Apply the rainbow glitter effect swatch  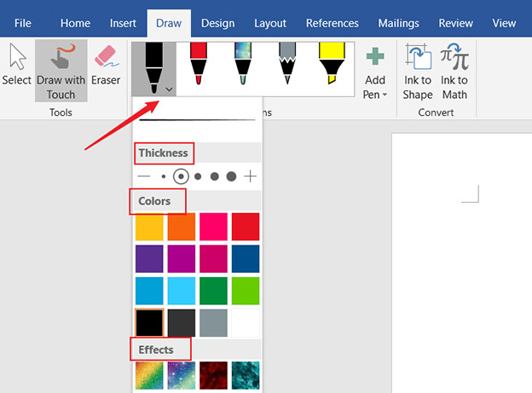pos(149,375)
